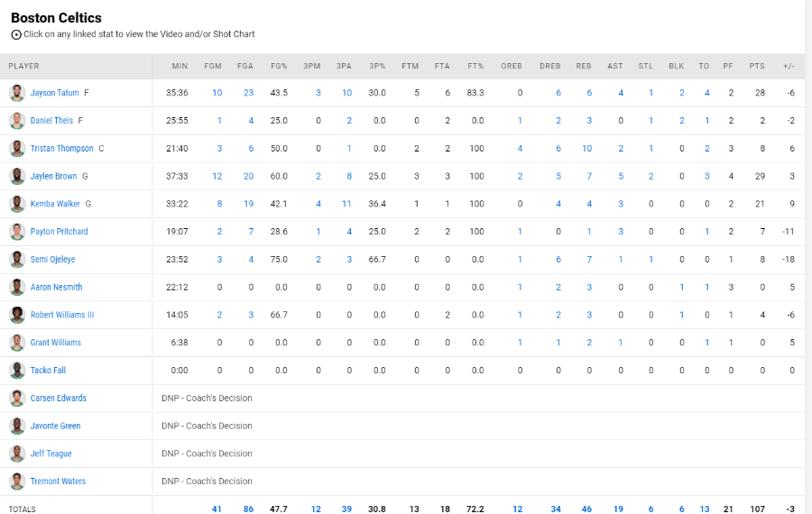Image resolution: width=812 pixels, height=514 pixels.
Task: Open Grant Williams player link
Action: [55, 343]
